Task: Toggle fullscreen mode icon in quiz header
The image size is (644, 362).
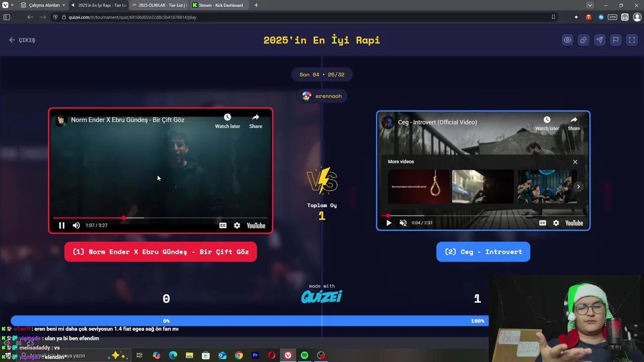Action: coord(632,40)
